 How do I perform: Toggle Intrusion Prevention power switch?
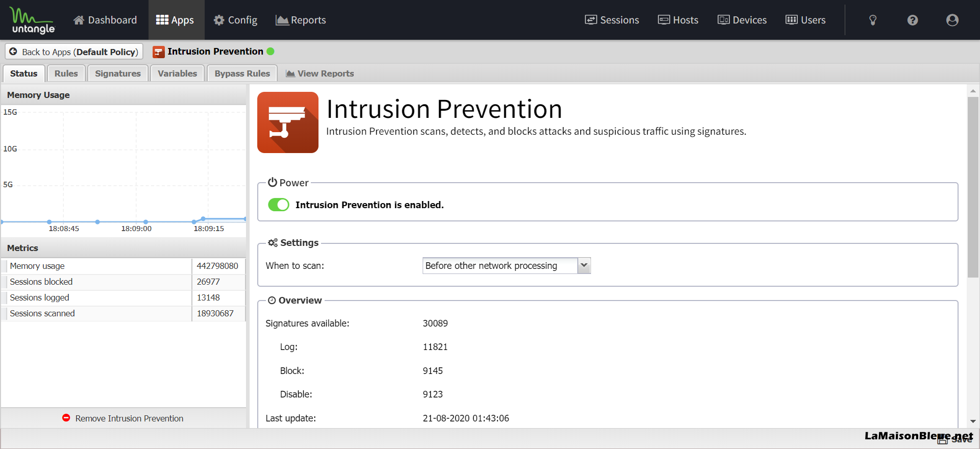(279, 205)
